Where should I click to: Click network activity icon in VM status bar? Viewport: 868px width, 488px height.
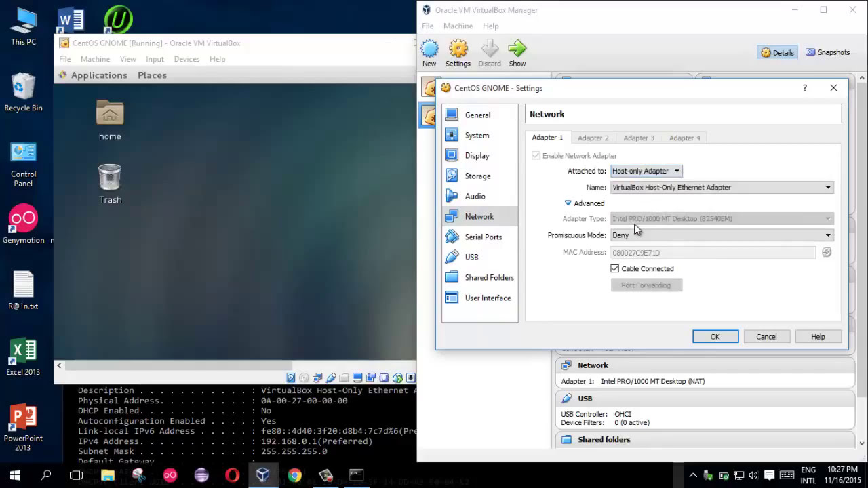click(317, 378)
